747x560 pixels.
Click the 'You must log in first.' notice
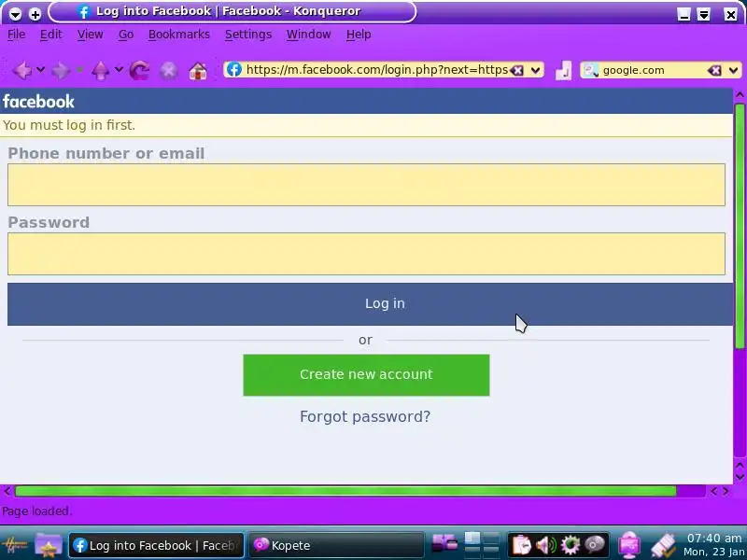[69, 125]
